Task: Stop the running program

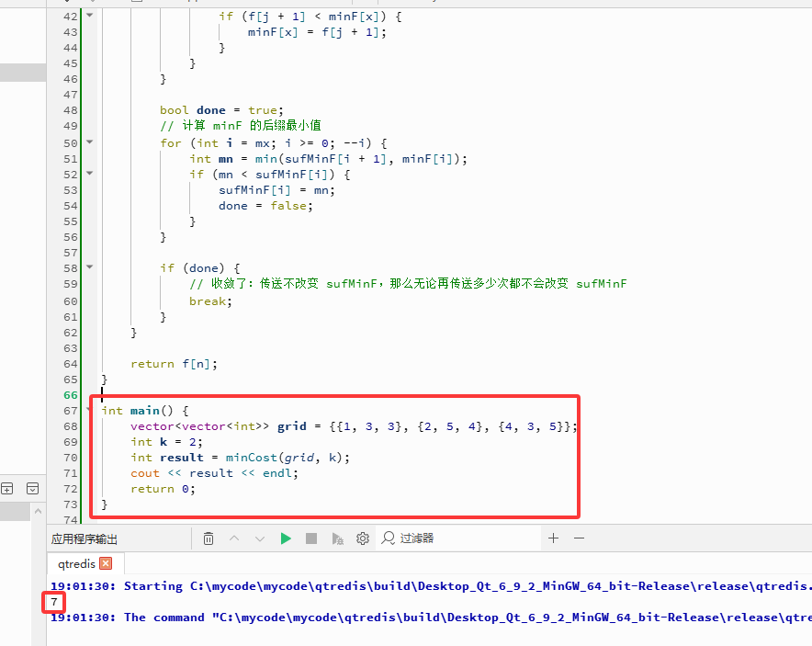Action: tap(311, 538)
